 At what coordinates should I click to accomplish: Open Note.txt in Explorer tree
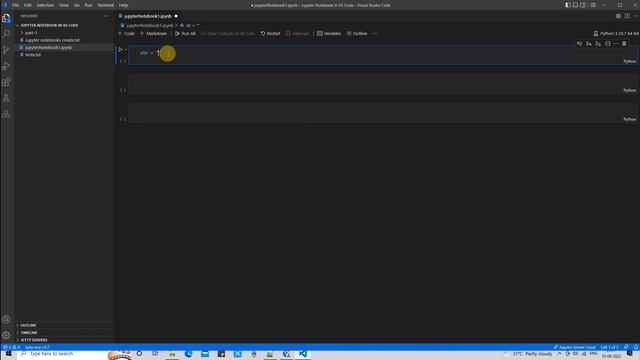(x=33, y=55)
